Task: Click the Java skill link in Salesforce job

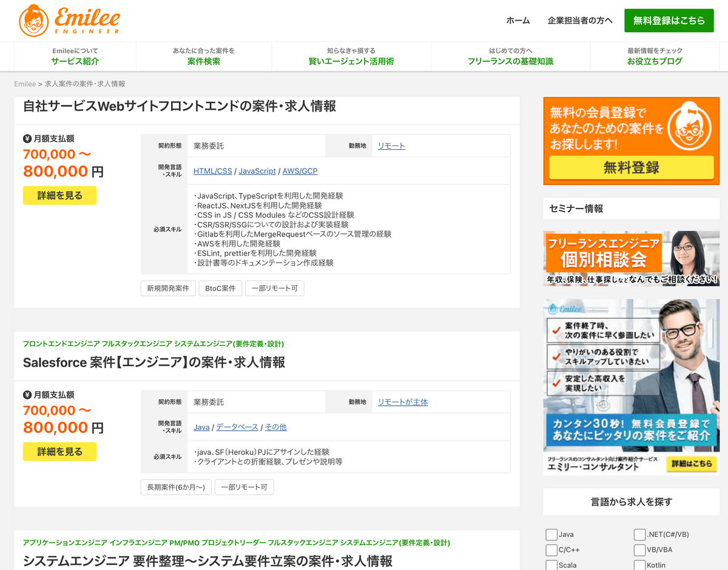Action: (201, 427)
